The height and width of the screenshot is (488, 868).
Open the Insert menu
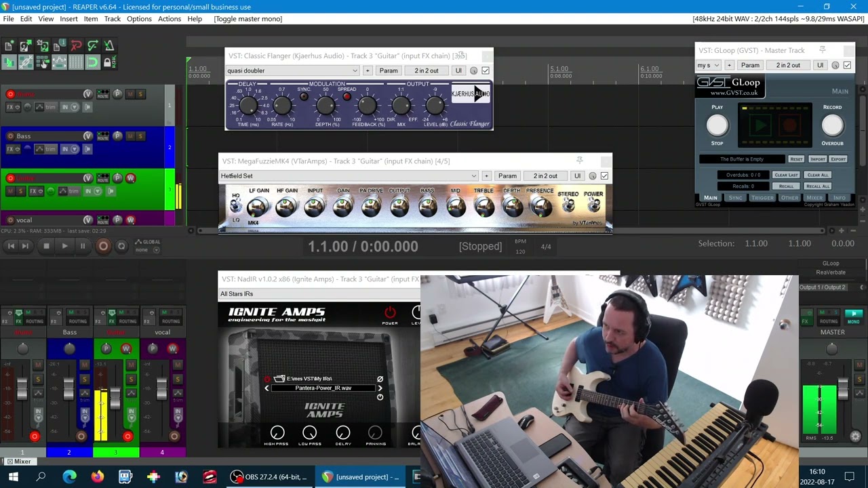tap(68, 19)
